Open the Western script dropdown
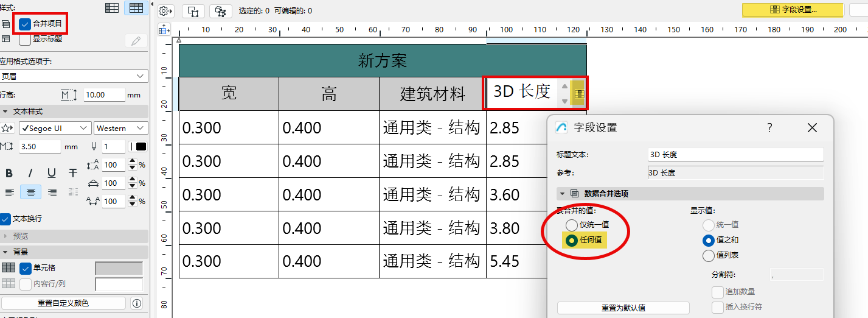868x318 pixels. coord(121,129)
